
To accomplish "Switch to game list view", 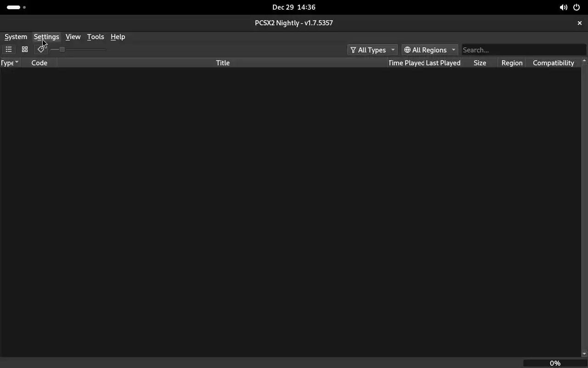I will [9, 50].
